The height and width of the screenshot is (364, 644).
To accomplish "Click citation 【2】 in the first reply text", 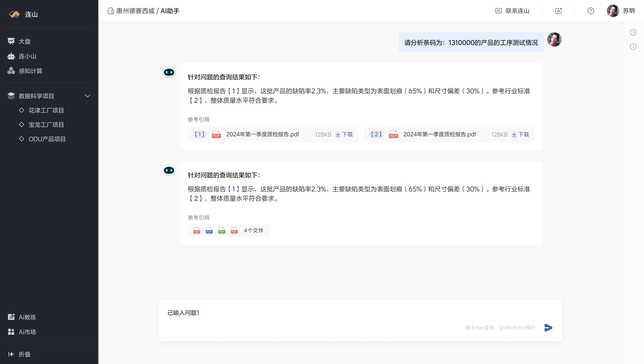I will [x=196, y=100].
